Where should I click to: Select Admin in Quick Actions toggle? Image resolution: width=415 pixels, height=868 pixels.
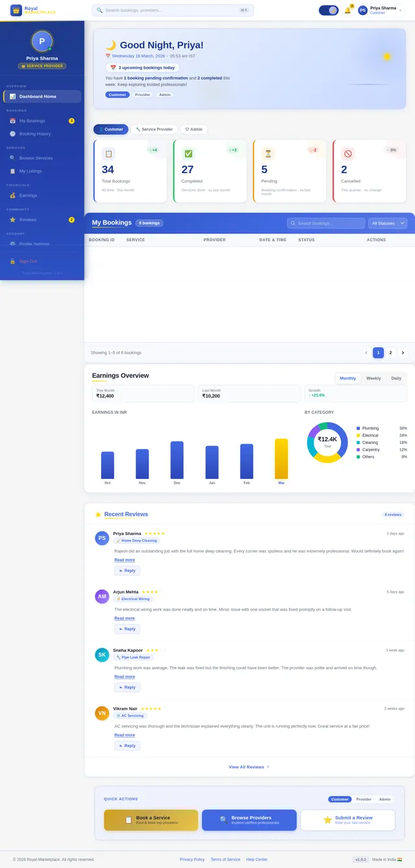[x=385, y=799]
